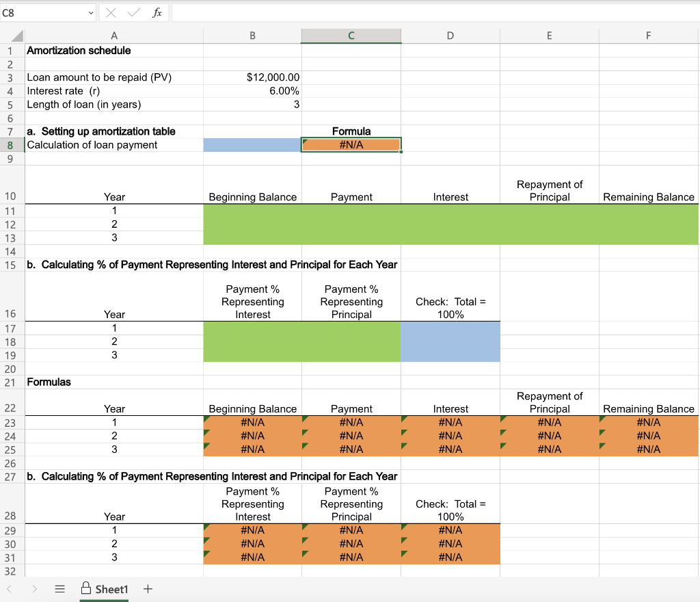Click the Enter checkmark icon beside formula bar

(134, 12)
